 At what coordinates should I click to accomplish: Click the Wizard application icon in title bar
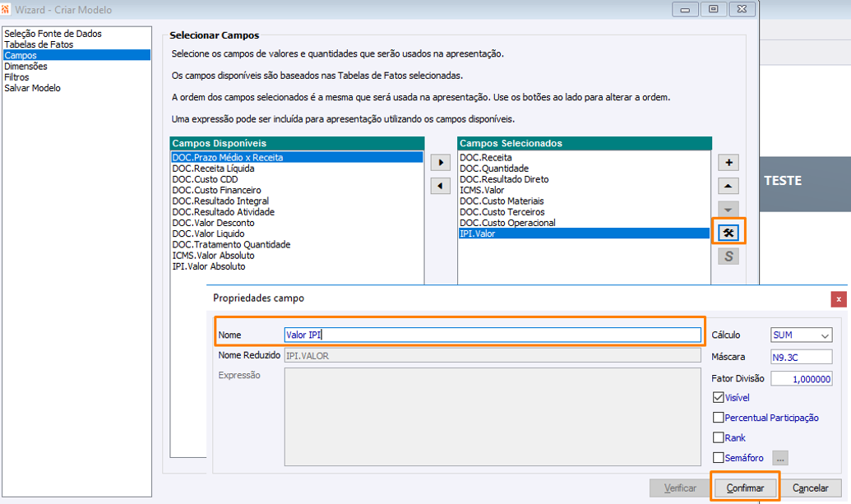point(6,9)
